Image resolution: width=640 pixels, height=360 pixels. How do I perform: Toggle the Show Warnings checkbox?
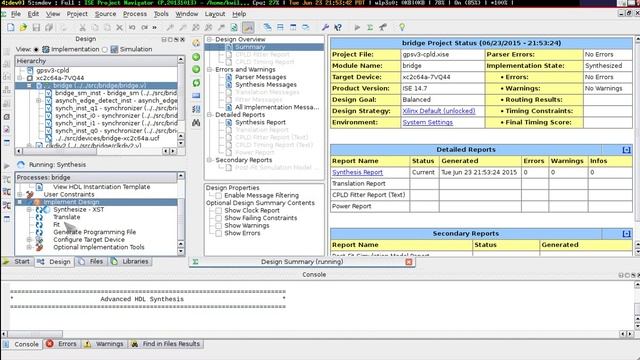(218, 226)
